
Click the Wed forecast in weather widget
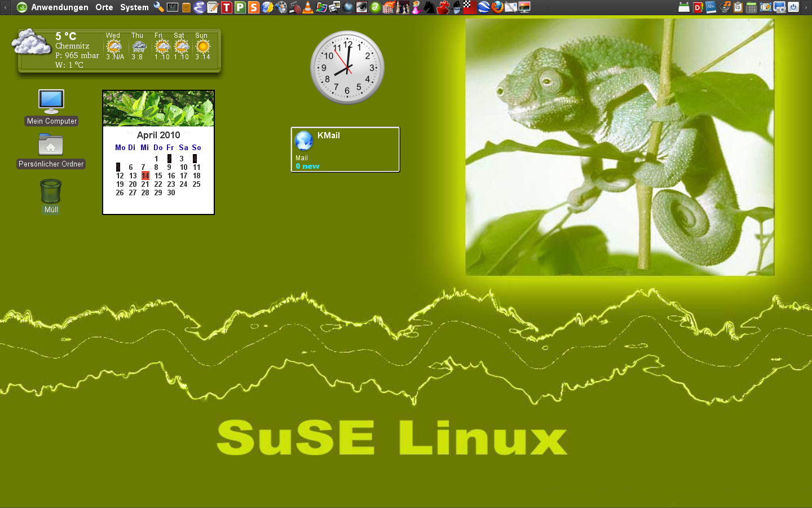coord(114,46)
